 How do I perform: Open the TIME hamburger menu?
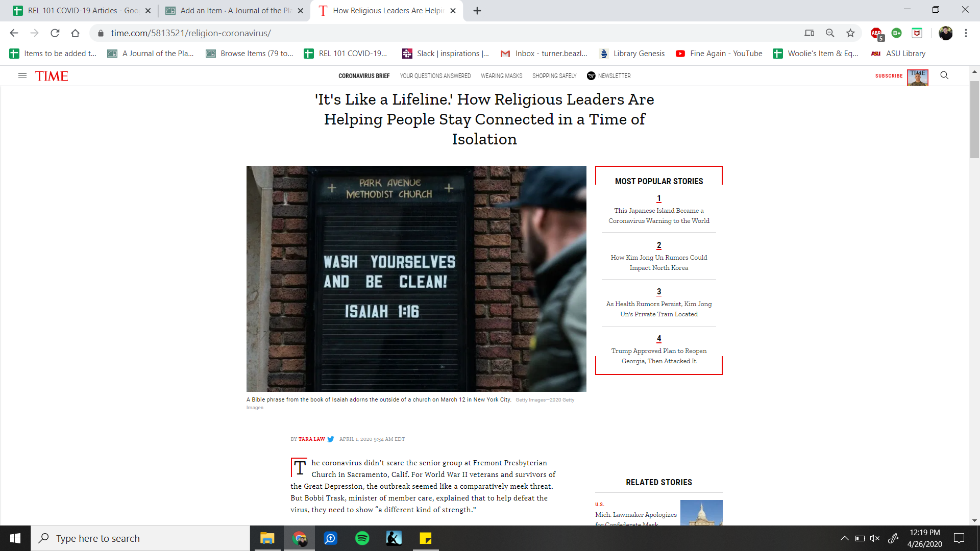point(22,76)
